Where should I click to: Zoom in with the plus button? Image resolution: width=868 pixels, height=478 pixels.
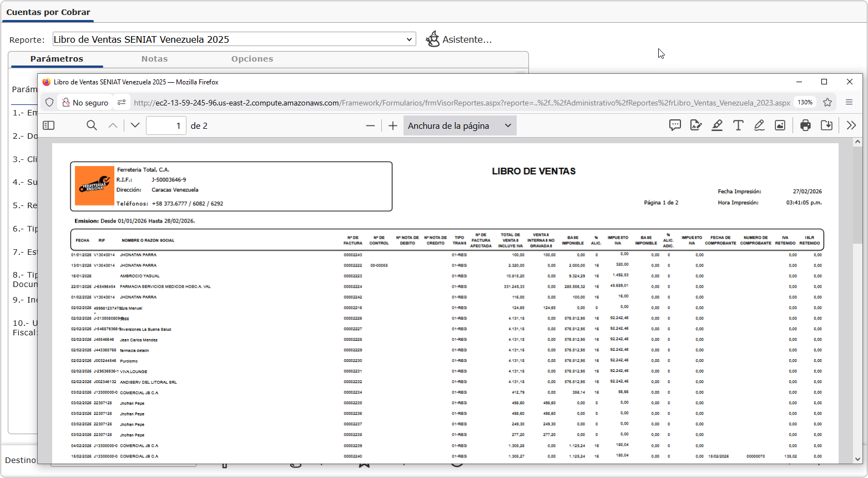(x=393, y=126)
